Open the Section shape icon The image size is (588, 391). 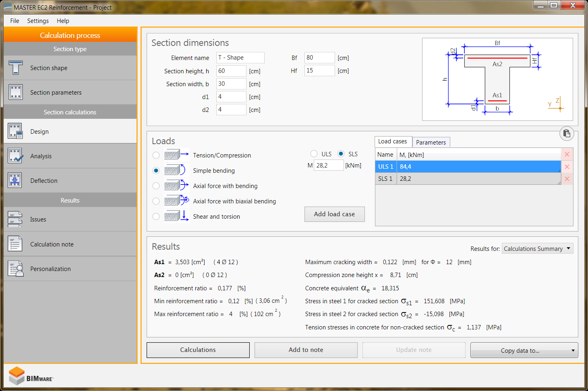[x=15, y=68]
